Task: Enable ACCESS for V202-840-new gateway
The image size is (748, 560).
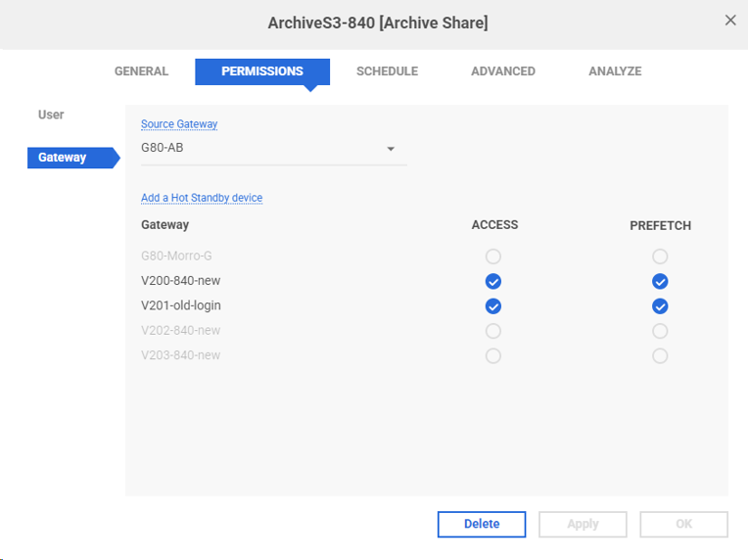Action: [493, 331]
